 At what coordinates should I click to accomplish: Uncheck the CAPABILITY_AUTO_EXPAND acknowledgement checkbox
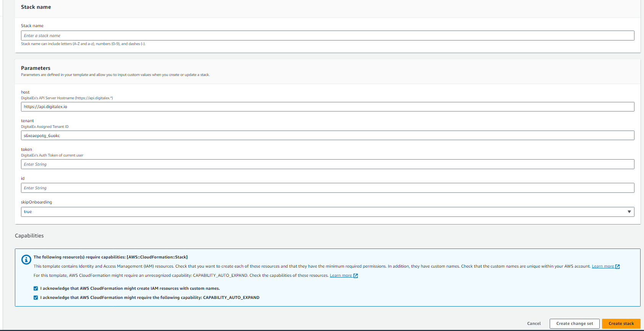[36, 298]
